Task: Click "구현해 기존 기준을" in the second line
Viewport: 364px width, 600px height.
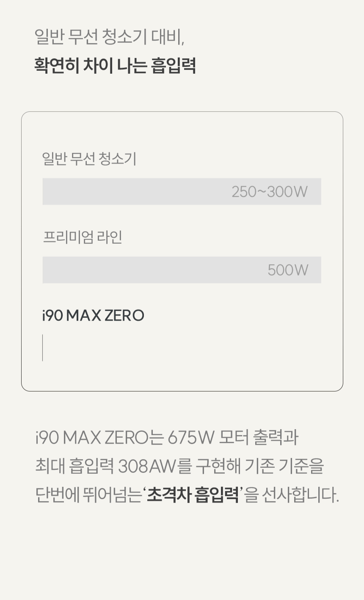Action: click(x=259, y=466)
